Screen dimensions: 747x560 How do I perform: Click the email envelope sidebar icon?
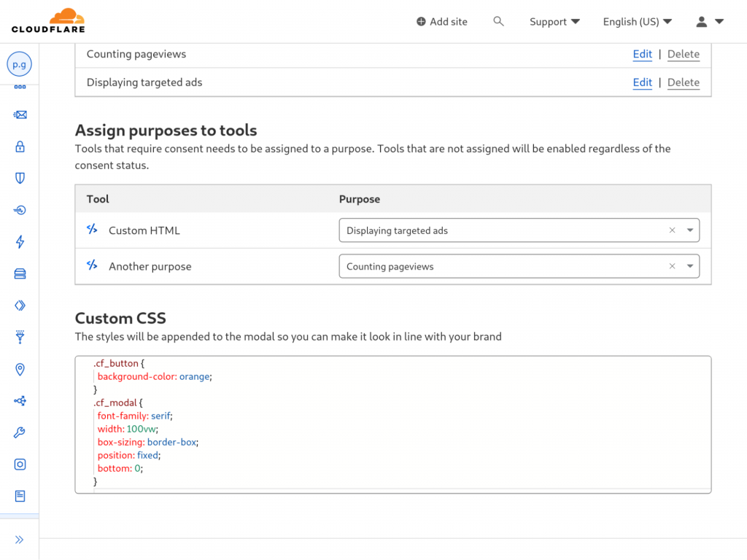coord(20,114)
